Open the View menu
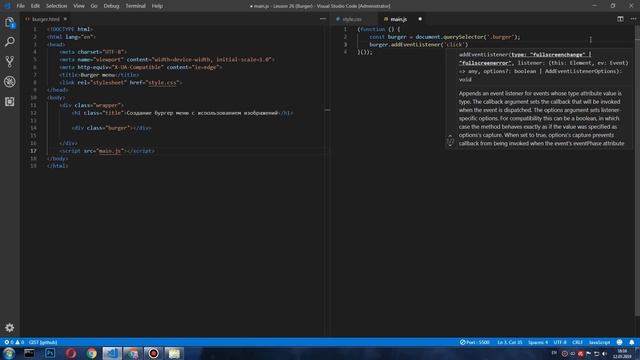This screenshot has width=640, height=360. point(79,6)
